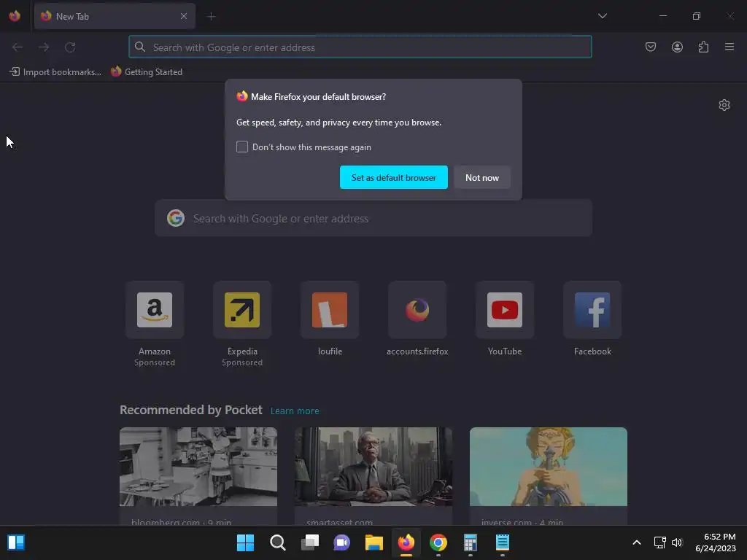Open the smartasset.com story thumbnail
Screen dimensions: 747x560
[x=373, y=467]
